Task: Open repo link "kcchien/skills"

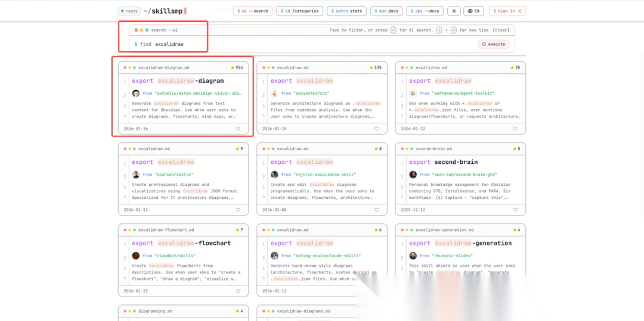Action: [x=174, y=174]
